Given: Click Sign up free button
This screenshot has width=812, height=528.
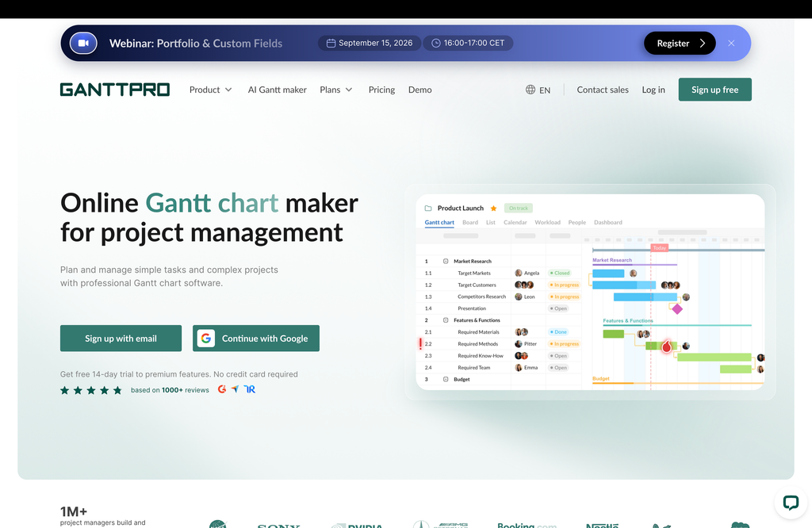Looking at the screenshot, I should click(714, 90).
